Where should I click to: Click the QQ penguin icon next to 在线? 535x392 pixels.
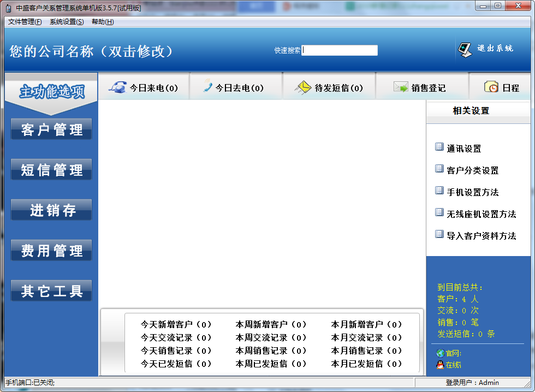coord(440,365)
